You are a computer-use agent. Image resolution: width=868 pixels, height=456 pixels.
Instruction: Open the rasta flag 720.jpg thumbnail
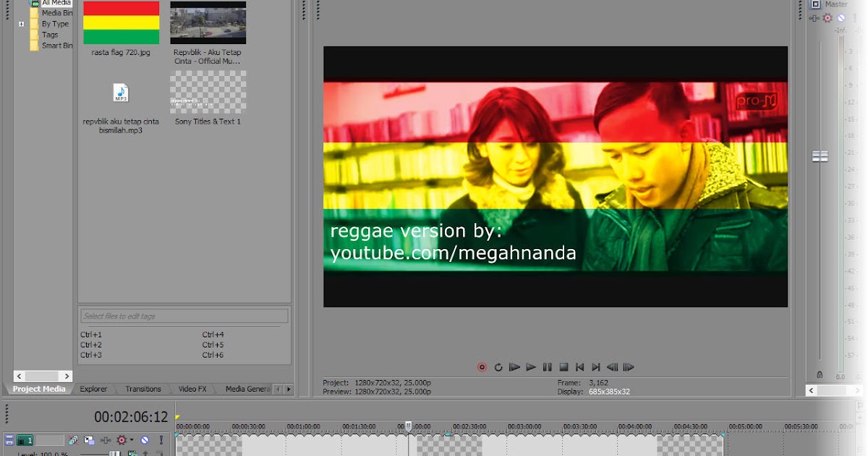[x=121, y=23]
